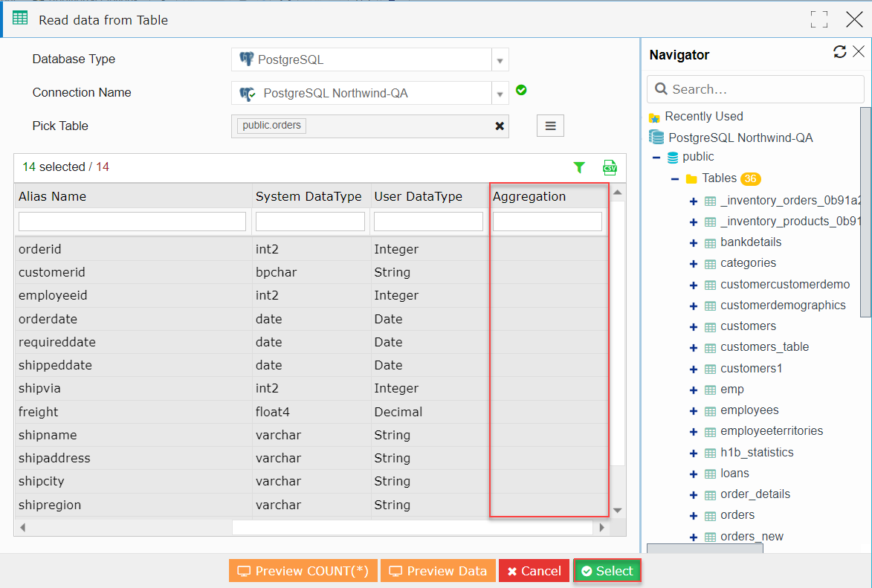Select the shipcity row
Viewport: 872px width, 588px height.
point(311,481)
